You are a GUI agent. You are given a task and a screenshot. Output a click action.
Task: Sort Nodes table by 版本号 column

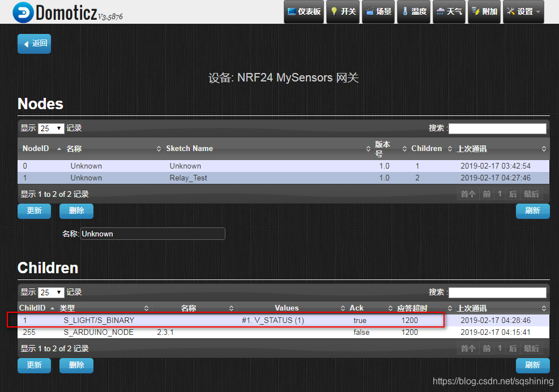click(391, 148)
